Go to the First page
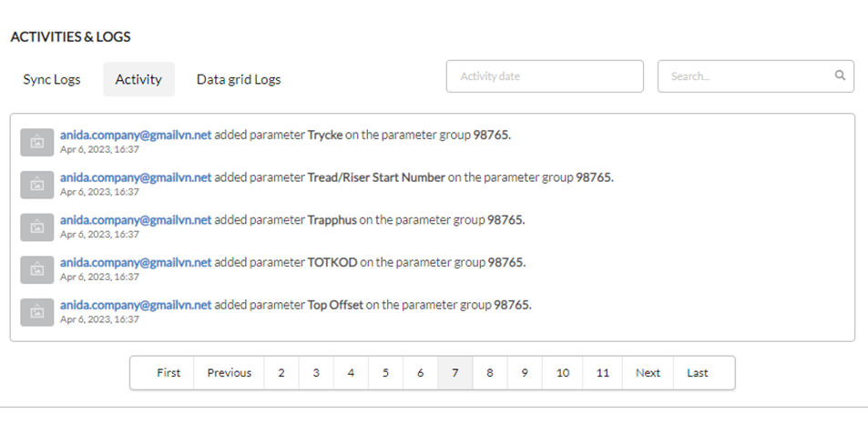The height and width of the screenshot is (424, 868). point(168,372)
